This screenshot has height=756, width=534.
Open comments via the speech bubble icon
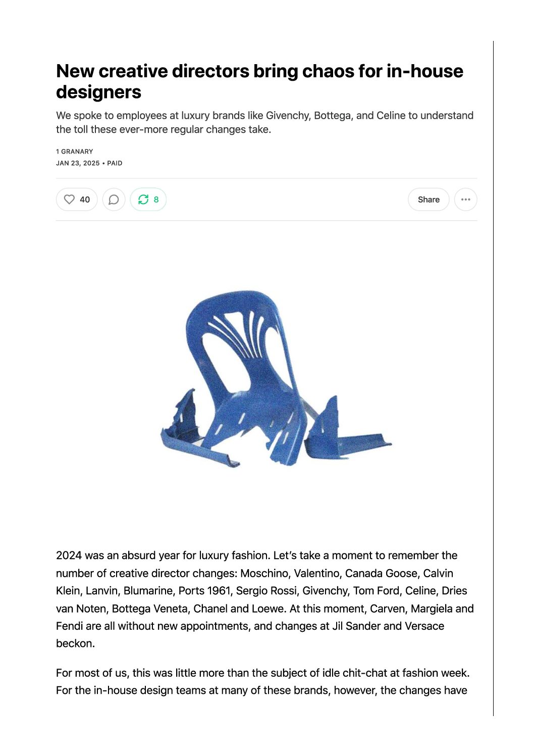pyautogui.click(x=114, y=199)
